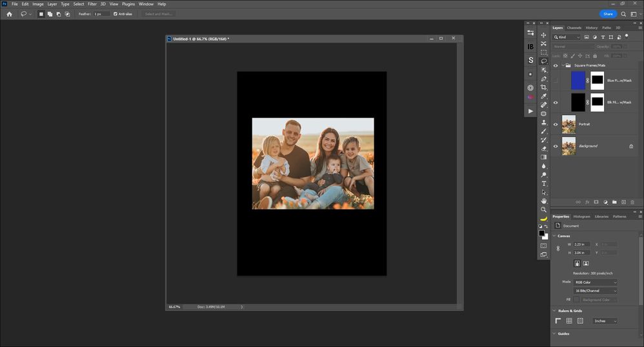644x347 pixels.
Task: Toggle the layer filter on/off switch
Action: pos(627,36)
